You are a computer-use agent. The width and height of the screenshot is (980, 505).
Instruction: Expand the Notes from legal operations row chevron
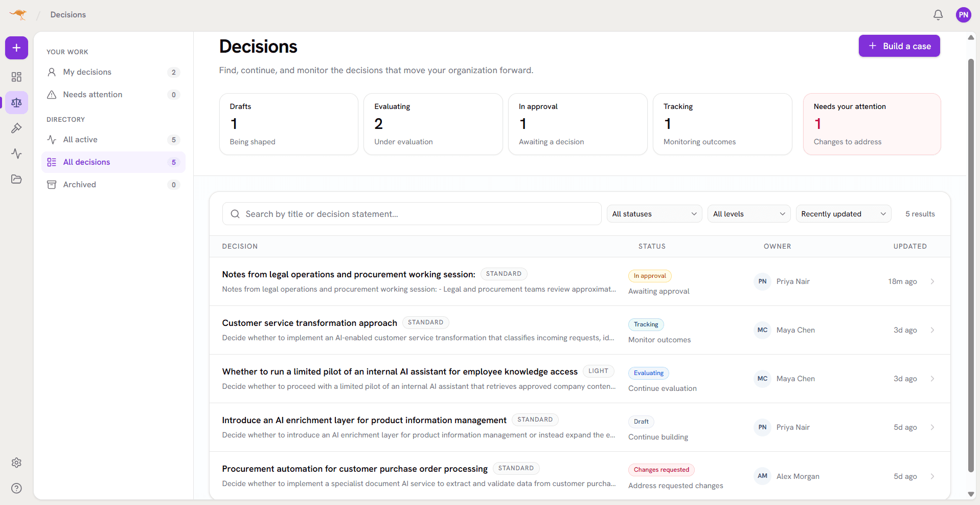pyautogui.click(x=932, y=281)
